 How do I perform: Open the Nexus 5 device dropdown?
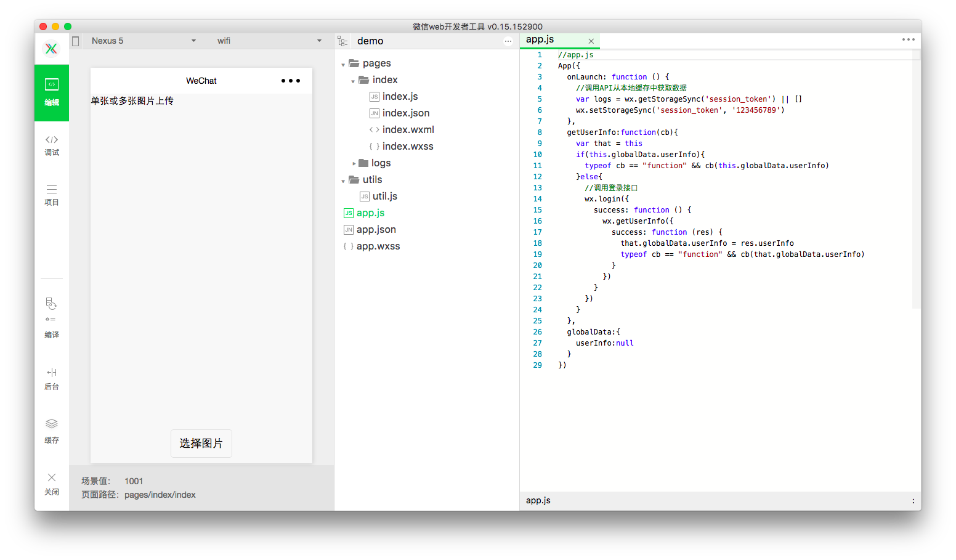(x=143, y=41)
